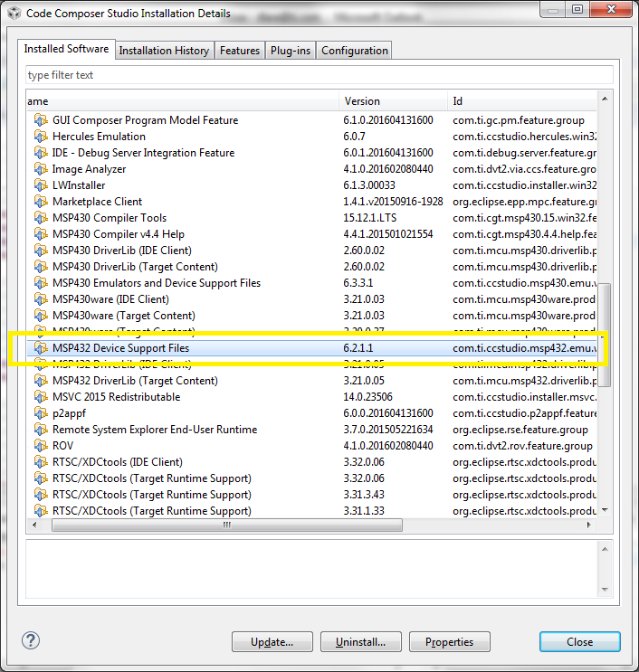Click the p2appf row icon

click(41, 413)
